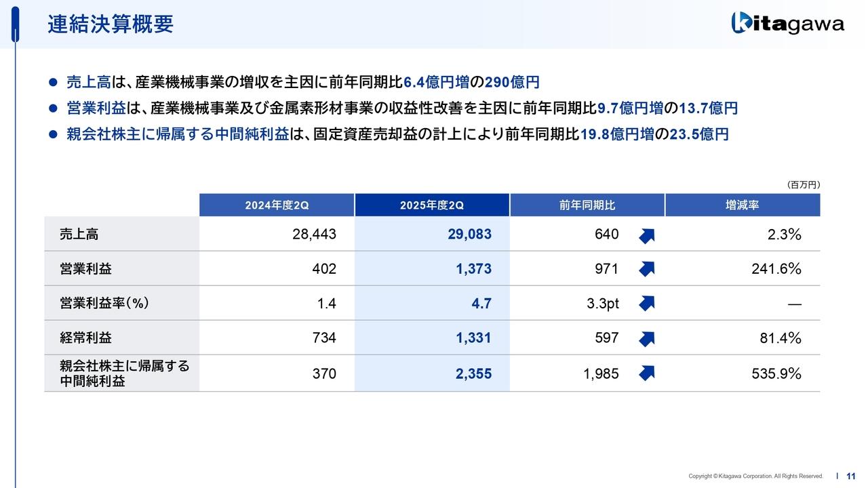Image resolution: width=868 pixels, height=488 pixels.
Task: Click the highlighted 29,083 revenue value
Action: tap(471, 234)
